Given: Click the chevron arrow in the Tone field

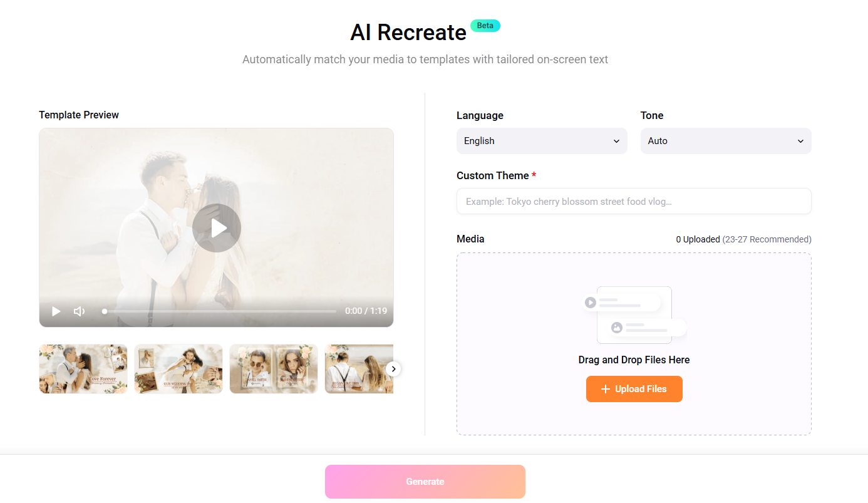Looking at the screenshot, I should pos(800,141).
